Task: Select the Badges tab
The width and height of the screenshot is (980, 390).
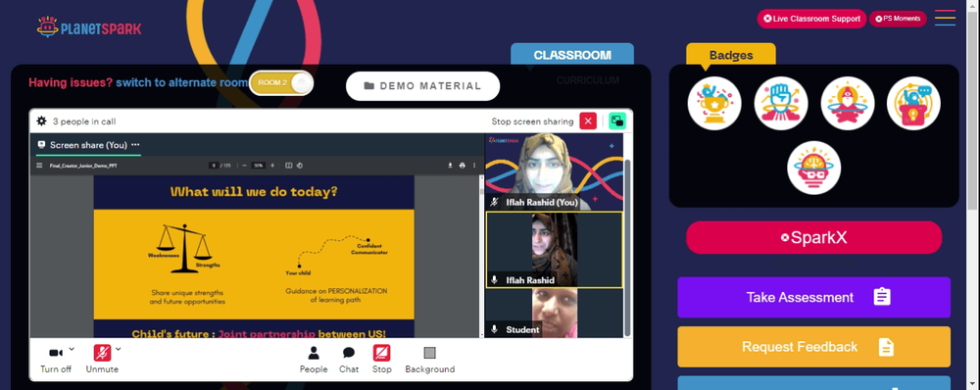Action: pos(731,55)
